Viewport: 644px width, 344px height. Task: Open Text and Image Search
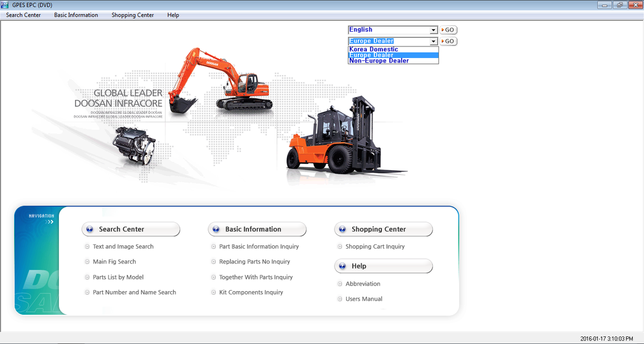pyautogui.click(x=123, y=247)
